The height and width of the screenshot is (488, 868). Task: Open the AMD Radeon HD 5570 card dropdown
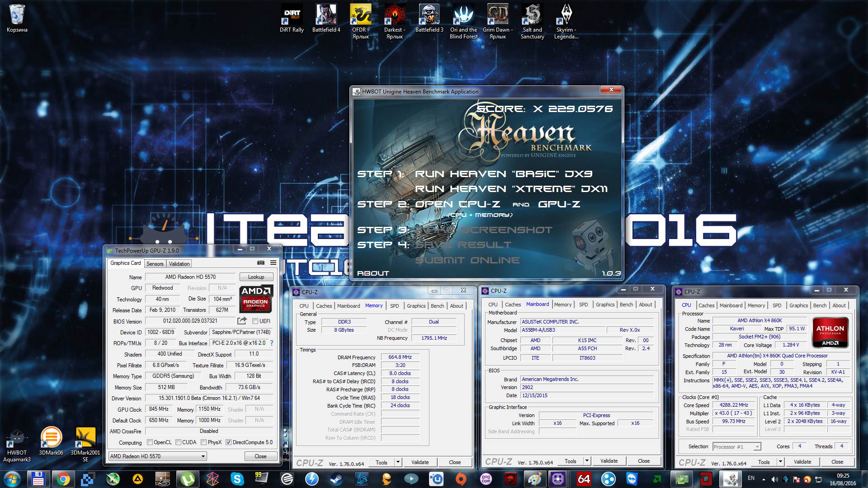[158, 456]
